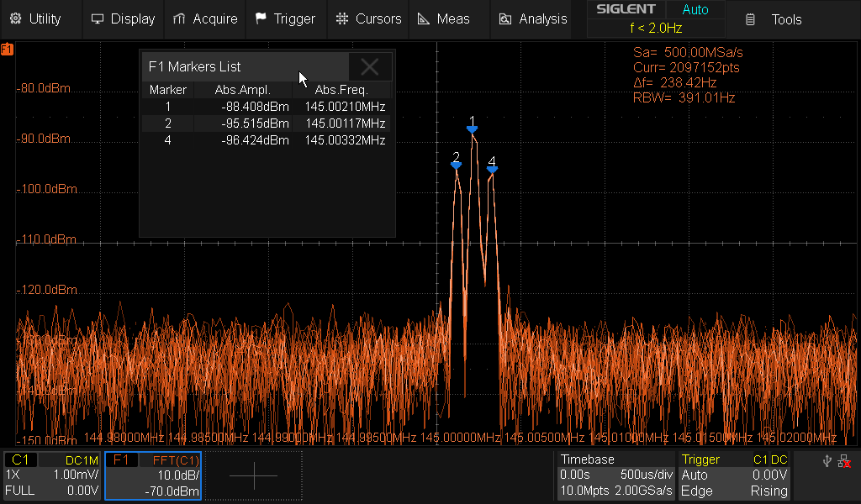Open the Timebase settings box
Screen dimensions: 861x504
pyautogui.click(x=616, y=475)
